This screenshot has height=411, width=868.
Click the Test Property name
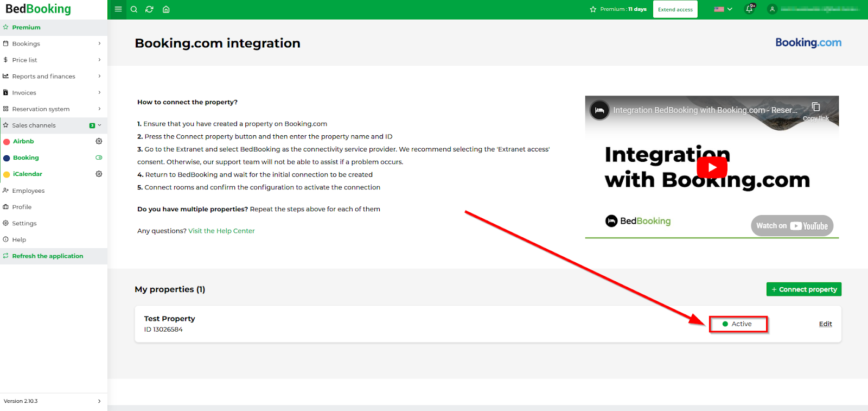point(170,319)
